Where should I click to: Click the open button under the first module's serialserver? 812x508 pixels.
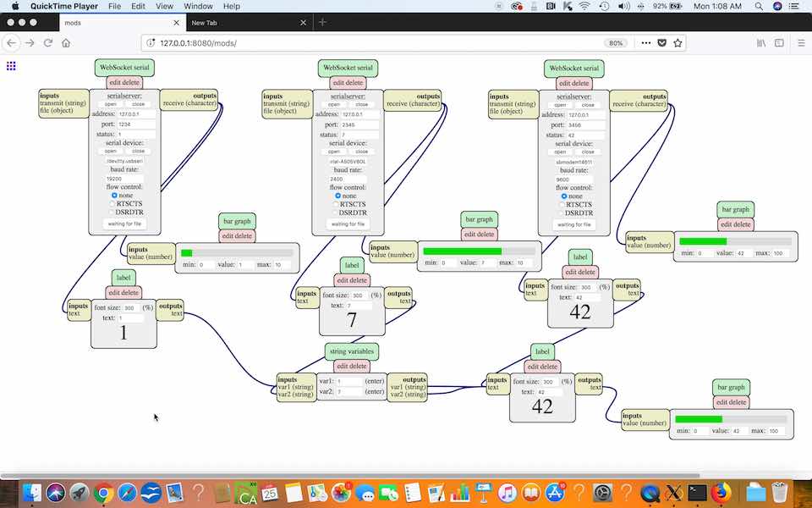click(x=111, y=104)
